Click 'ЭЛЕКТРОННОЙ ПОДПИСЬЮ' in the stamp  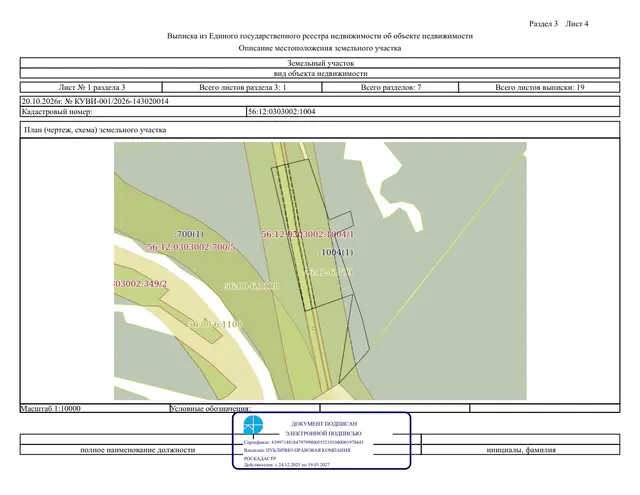(323, 433)
